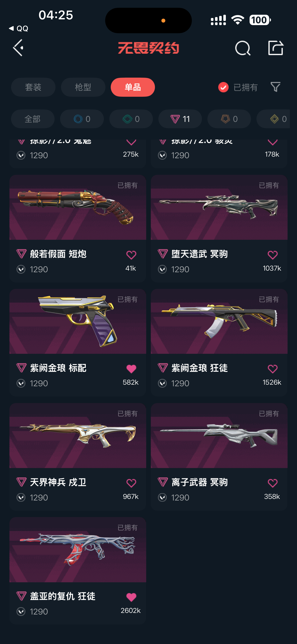Open 盖亚的复仇 狂徒 weapon thumbnail

(x=78, y=550)
